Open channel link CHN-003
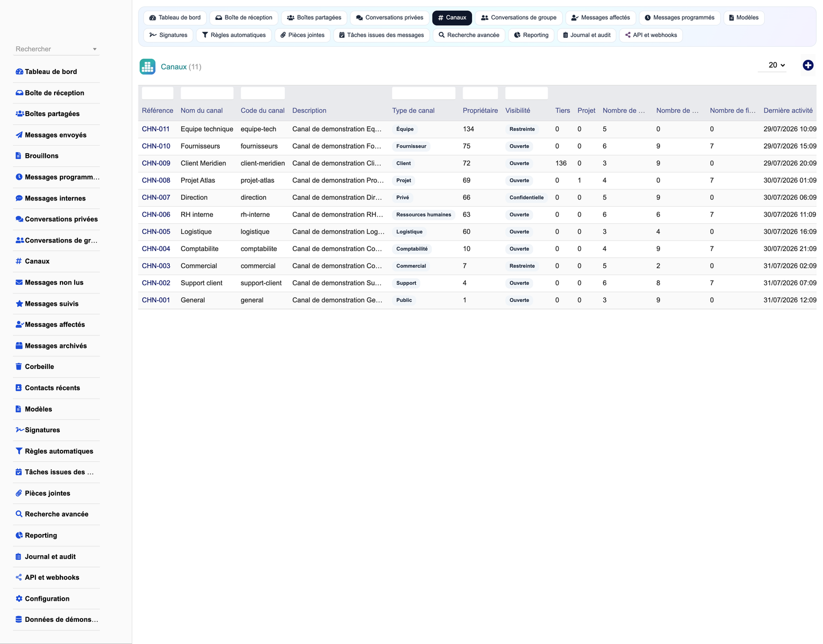823x644 pixels. [x=156, y=266]
